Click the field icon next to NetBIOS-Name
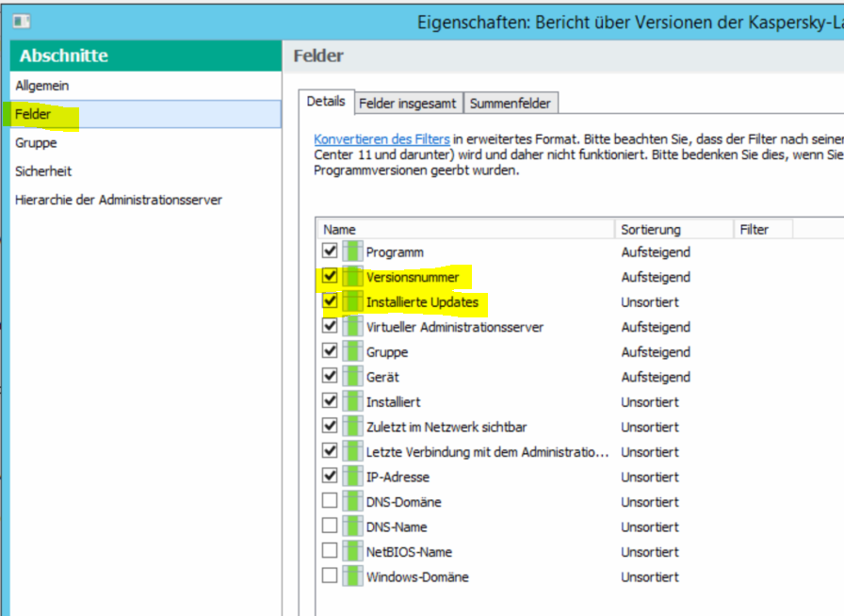The image size is (844, 616). pos(352,551)
